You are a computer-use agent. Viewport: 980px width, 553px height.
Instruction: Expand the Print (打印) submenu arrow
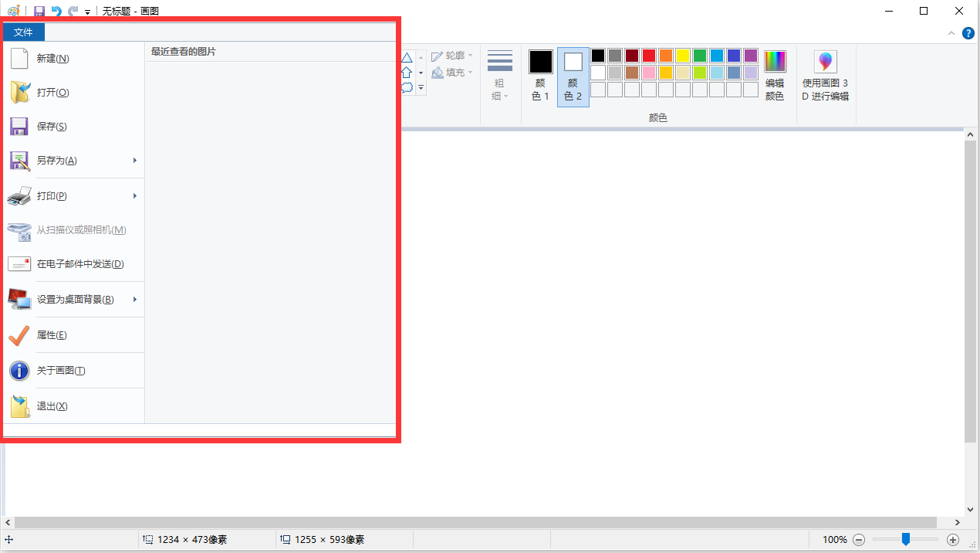coord(135,196)
